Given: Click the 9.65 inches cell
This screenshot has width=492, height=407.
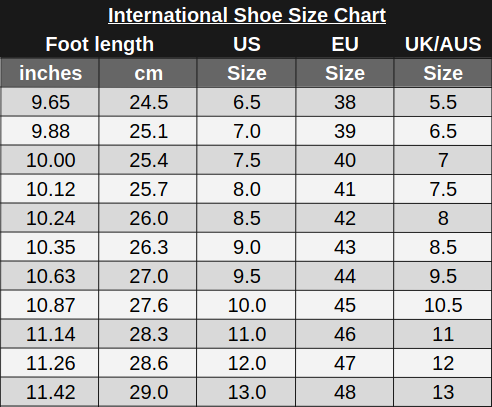Looking at the screenshot, I should click(x=50, y=102).
